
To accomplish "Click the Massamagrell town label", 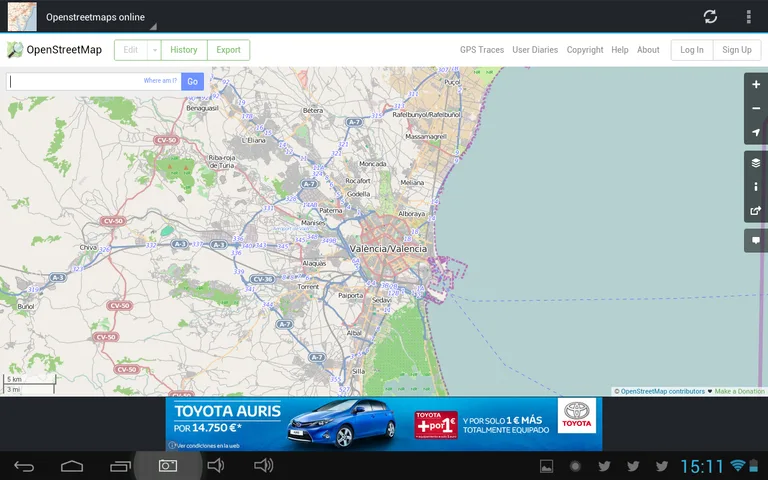I will click(426, 137).
